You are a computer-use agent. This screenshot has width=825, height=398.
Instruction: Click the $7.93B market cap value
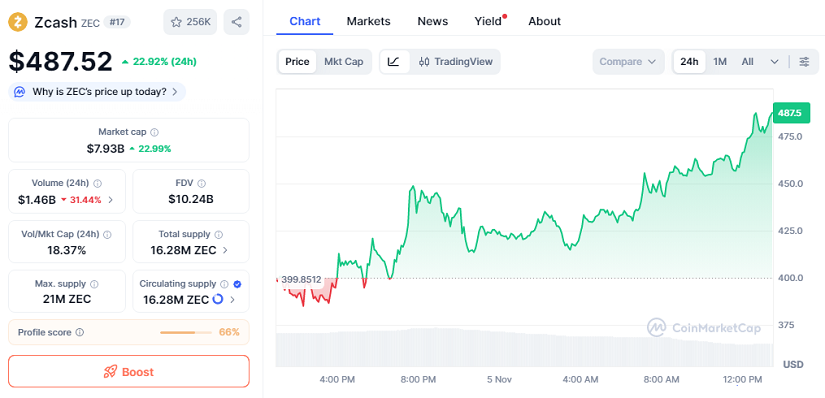point(106,148)
